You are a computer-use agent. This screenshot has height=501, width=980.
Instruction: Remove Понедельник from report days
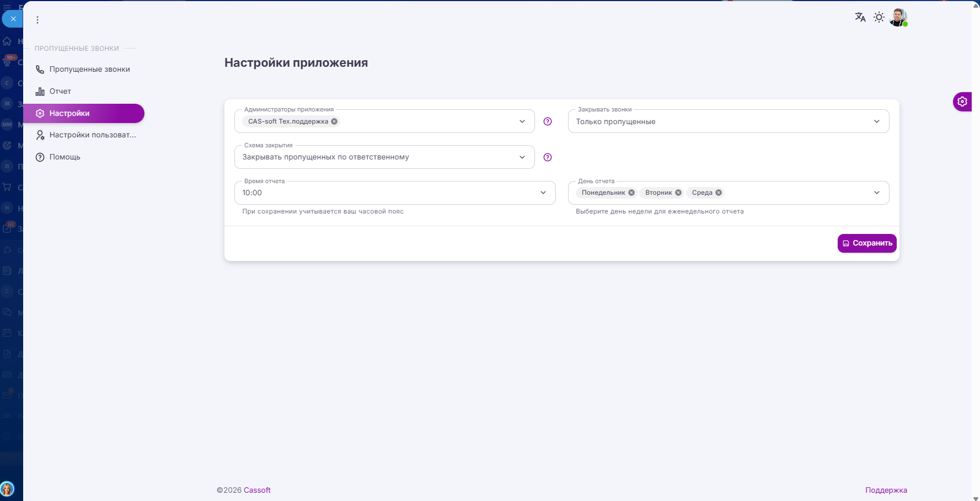coord(631,193)
